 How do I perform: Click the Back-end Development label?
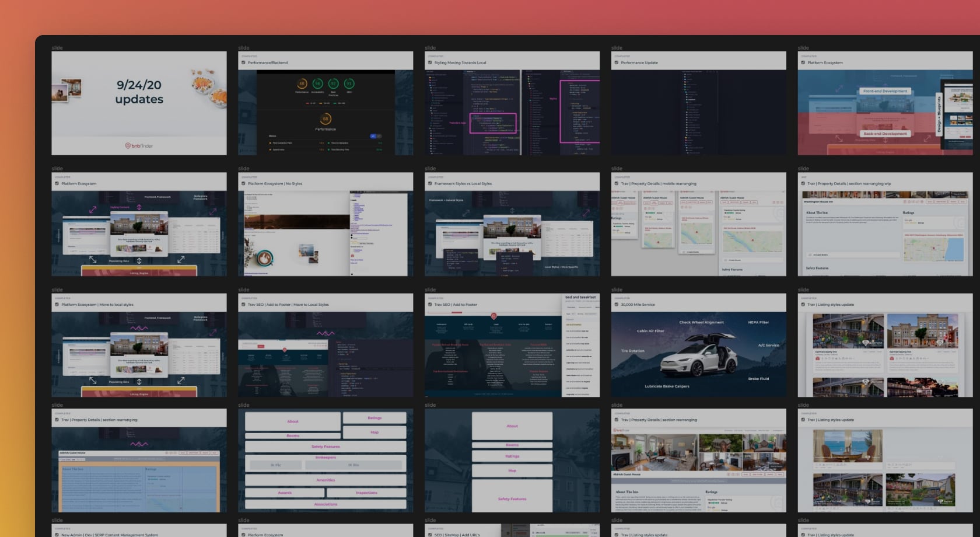click(x=885, y=134)
